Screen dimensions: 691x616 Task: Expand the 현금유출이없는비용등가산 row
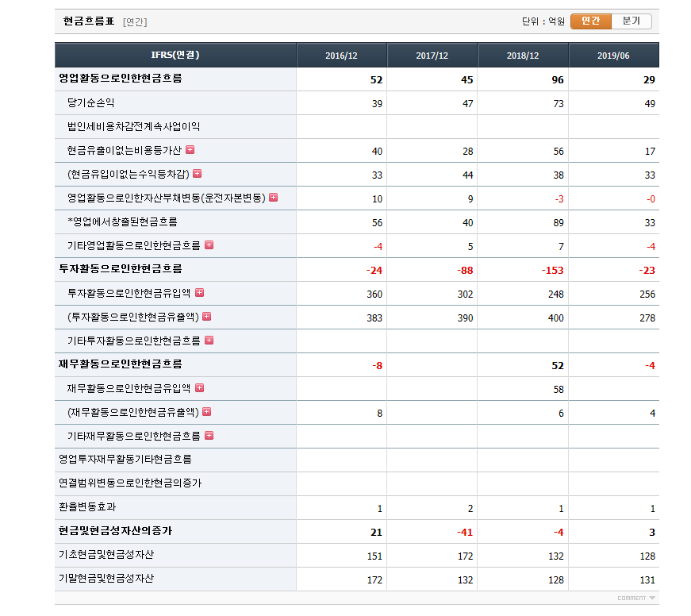190,150
